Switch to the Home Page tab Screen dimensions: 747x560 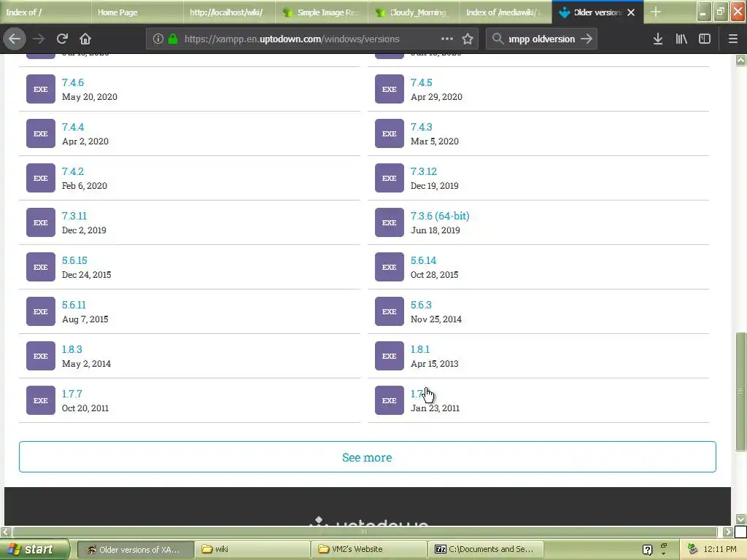point(137,12)
